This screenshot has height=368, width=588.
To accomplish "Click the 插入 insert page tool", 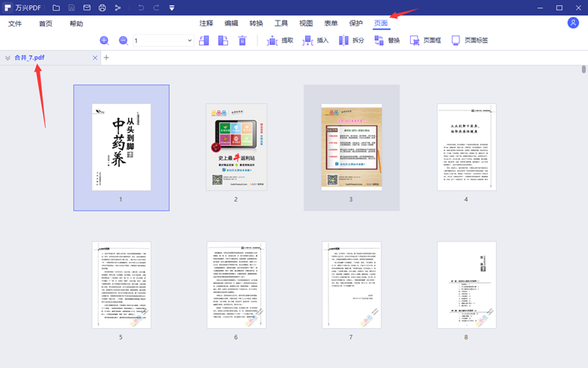I will [315, 40].
